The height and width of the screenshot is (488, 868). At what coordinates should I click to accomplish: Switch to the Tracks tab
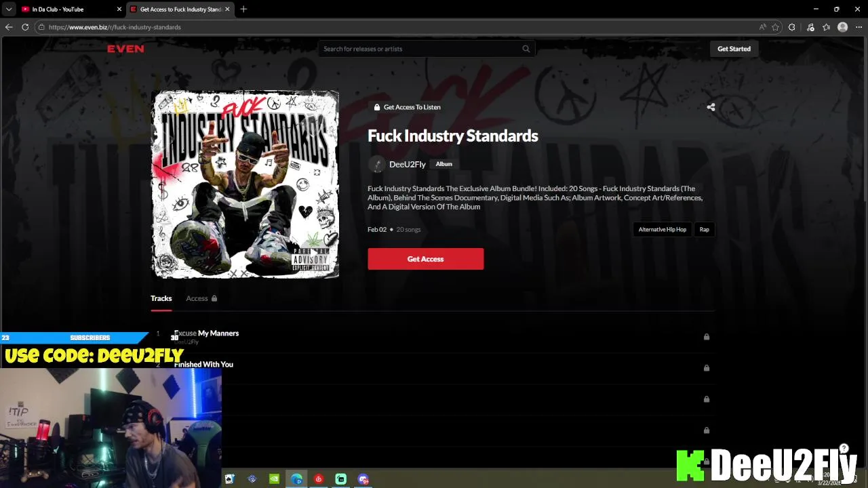click(161, 298)
